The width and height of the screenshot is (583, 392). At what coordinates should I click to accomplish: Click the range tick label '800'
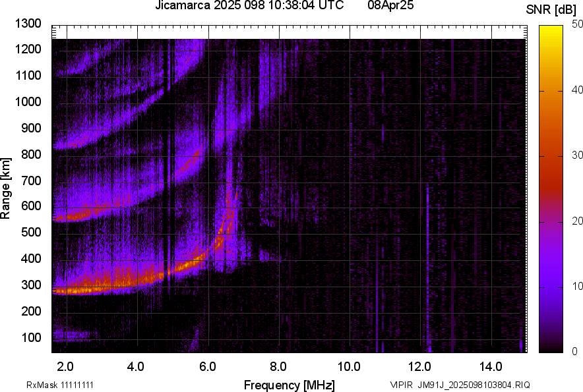[31, 154]
